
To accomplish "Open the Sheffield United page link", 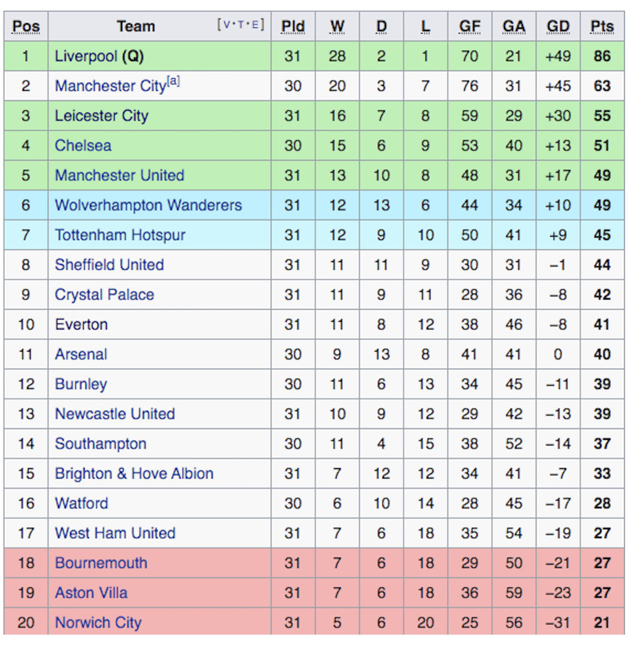I will pos(109,265).
